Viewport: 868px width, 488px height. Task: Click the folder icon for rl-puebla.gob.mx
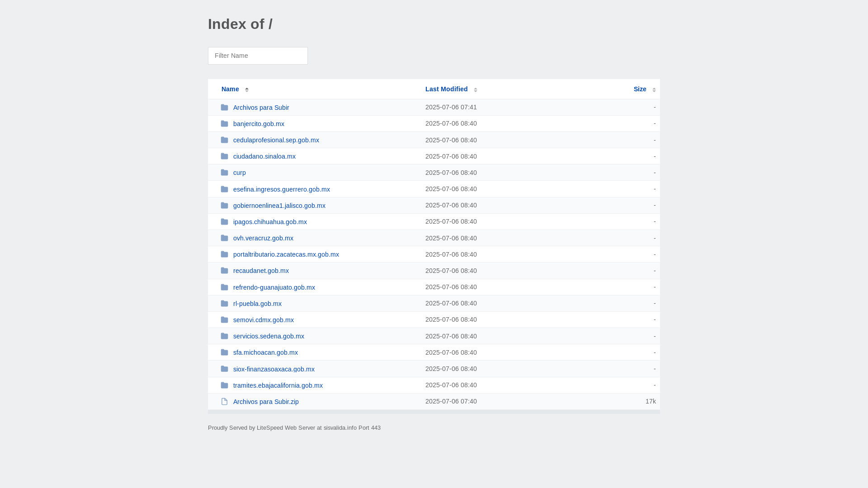(224, 304)
